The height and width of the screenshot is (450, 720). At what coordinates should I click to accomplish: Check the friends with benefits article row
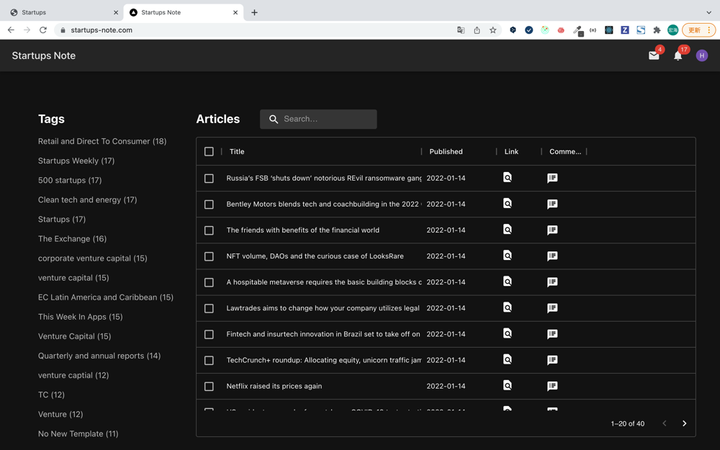point(209,230)
